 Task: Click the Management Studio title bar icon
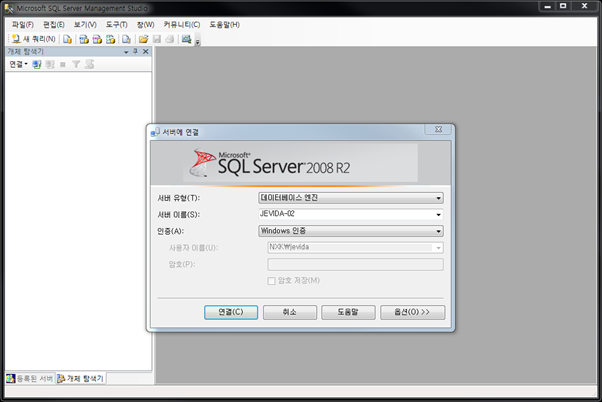point(9,8)
